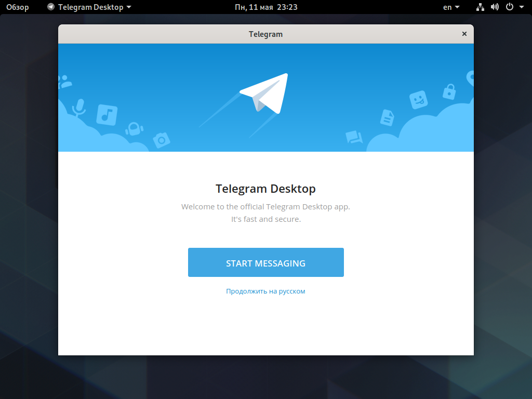Open the Обзор activities overview
Image resolution: width=532 pixels, height=399 pixels.
click(18, 7)
